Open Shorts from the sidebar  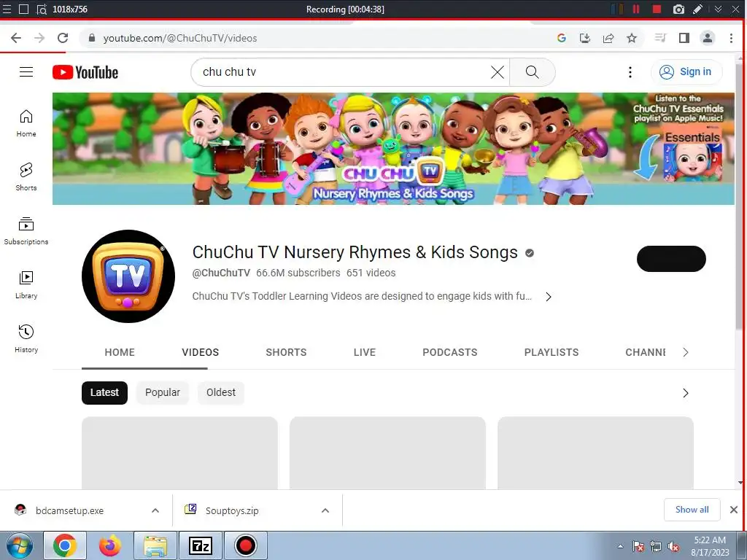(26, 177)
